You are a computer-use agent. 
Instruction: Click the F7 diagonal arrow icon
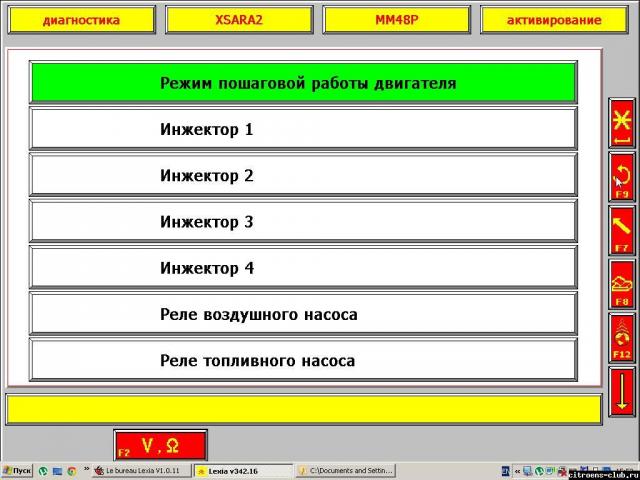point(622,231)
